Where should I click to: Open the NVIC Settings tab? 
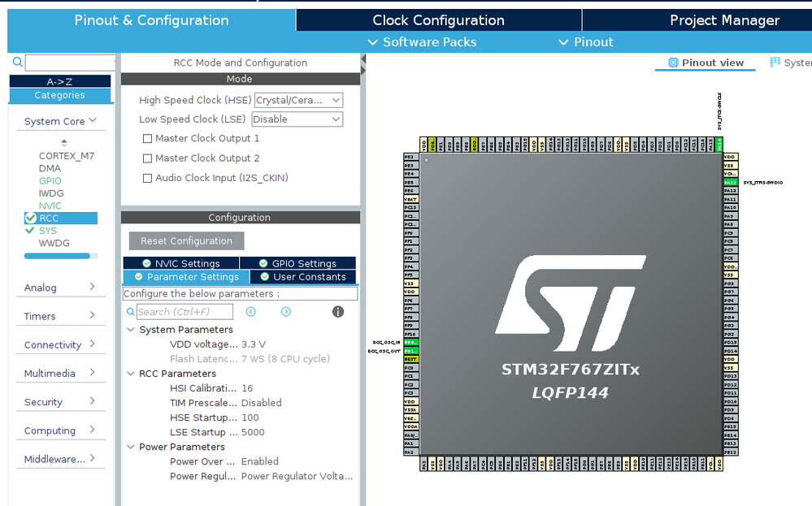point(181,263)
